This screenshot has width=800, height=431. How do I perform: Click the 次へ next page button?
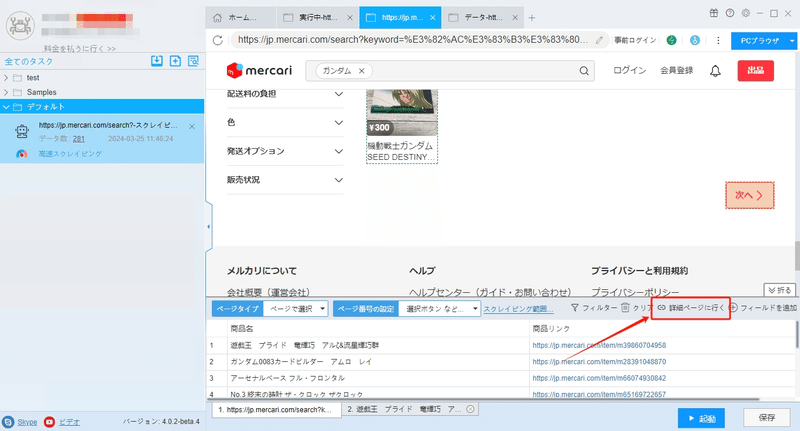click(x=749, y=195)
